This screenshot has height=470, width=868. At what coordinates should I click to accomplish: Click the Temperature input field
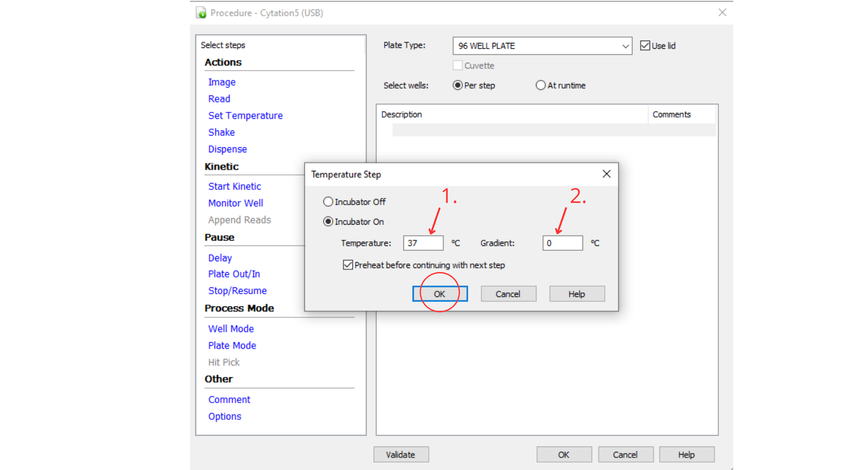point(423,243)
